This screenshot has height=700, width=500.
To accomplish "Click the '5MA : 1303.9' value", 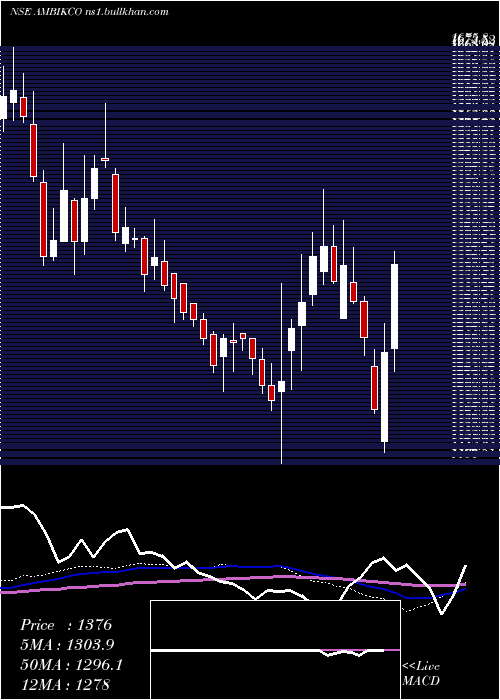I will 67,644.
